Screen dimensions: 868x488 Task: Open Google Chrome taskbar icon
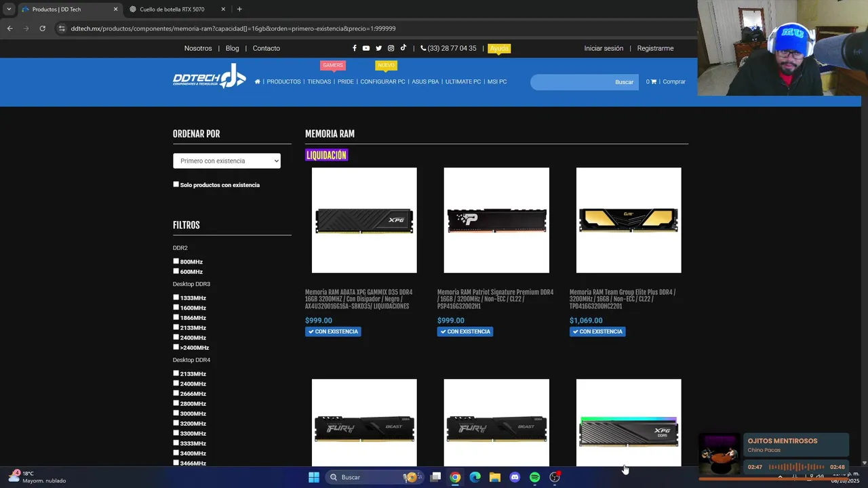click(455, 477)
